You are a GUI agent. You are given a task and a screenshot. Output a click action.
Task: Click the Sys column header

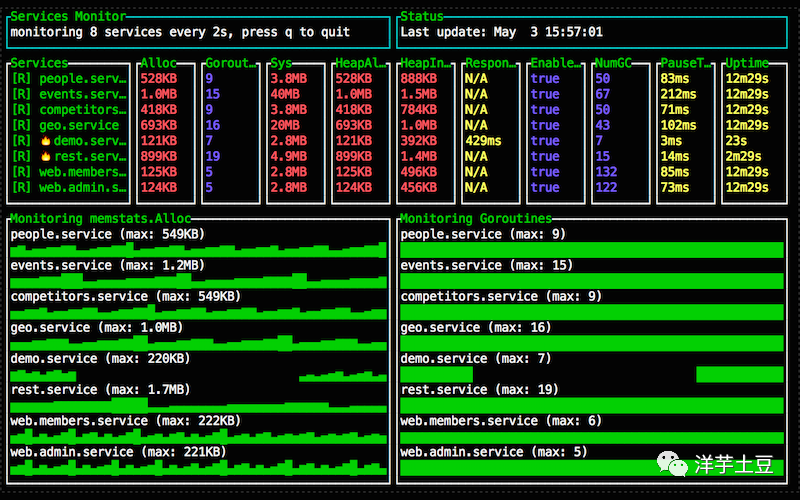click(x=281, y=63)
